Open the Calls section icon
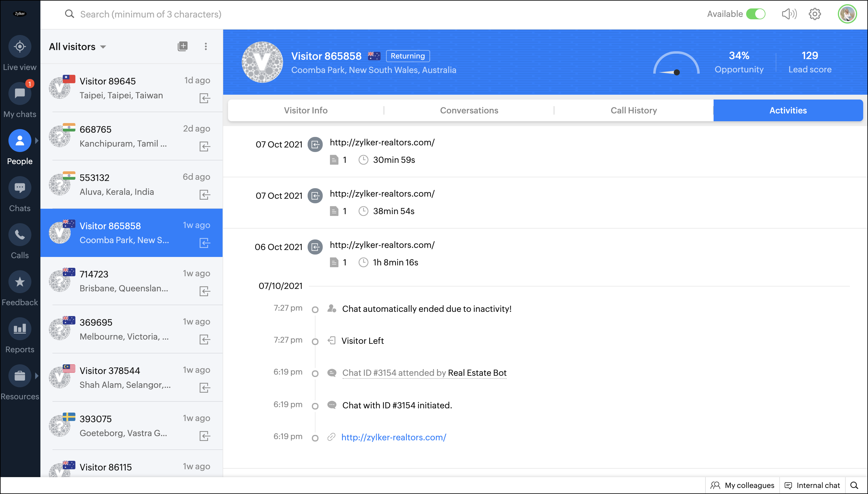 tap(20, 235)
